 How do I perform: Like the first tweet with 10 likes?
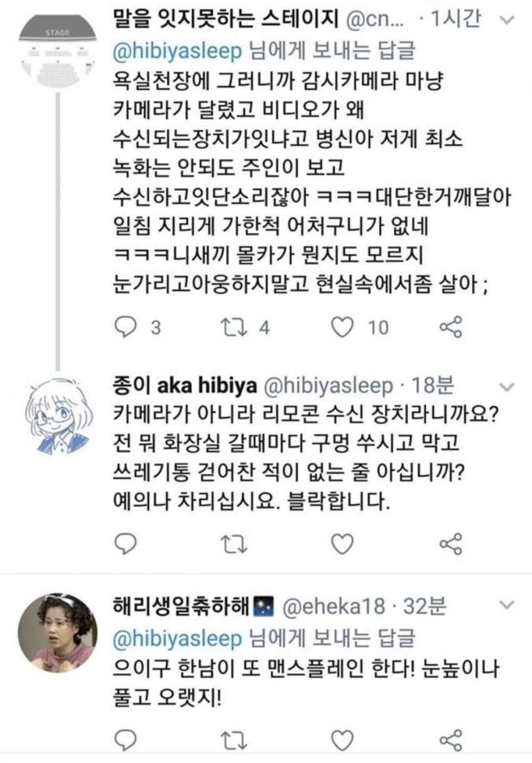(342, 327)
